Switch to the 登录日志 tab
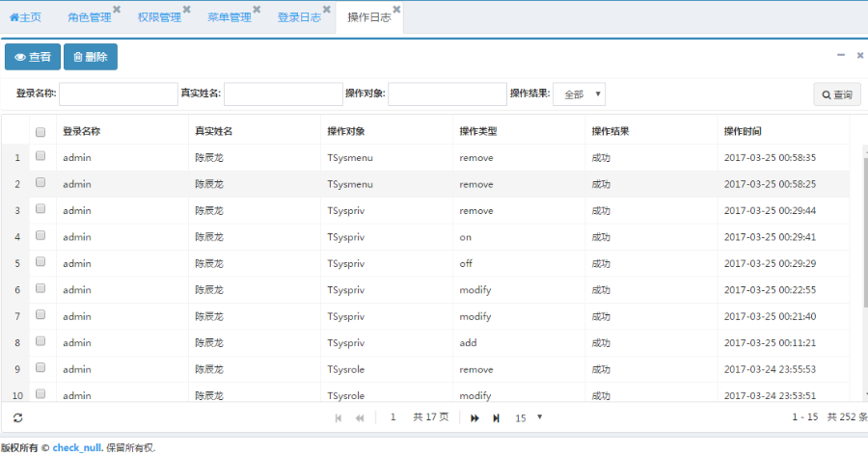 [x=300, y=17]
